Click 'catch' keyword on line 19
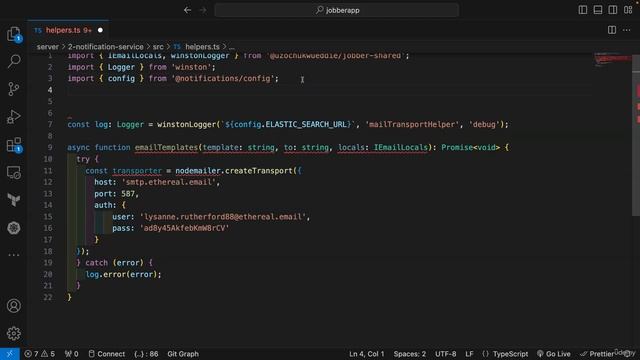The image size is (640, 360). click(96, 263)
